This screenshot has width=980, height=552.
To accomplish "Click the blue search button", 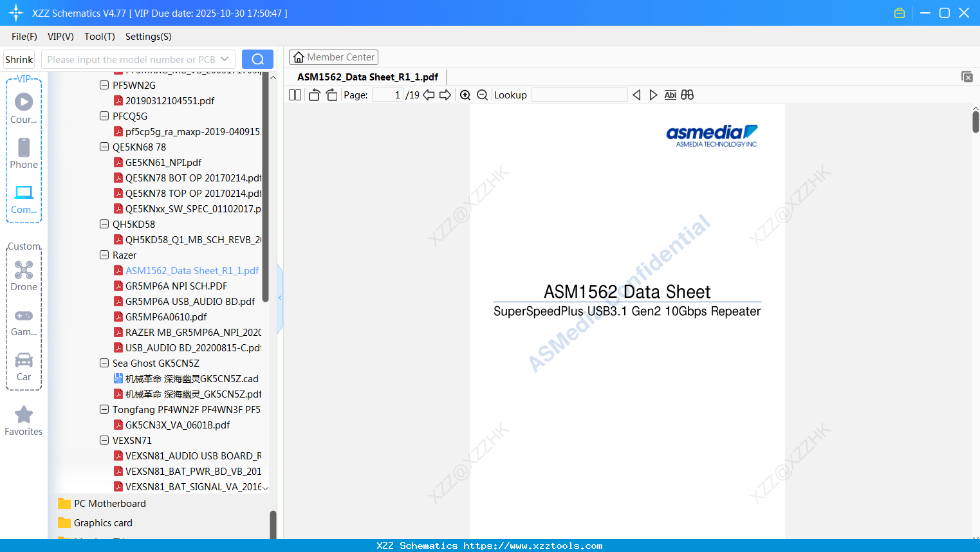I will pos(257,59).
